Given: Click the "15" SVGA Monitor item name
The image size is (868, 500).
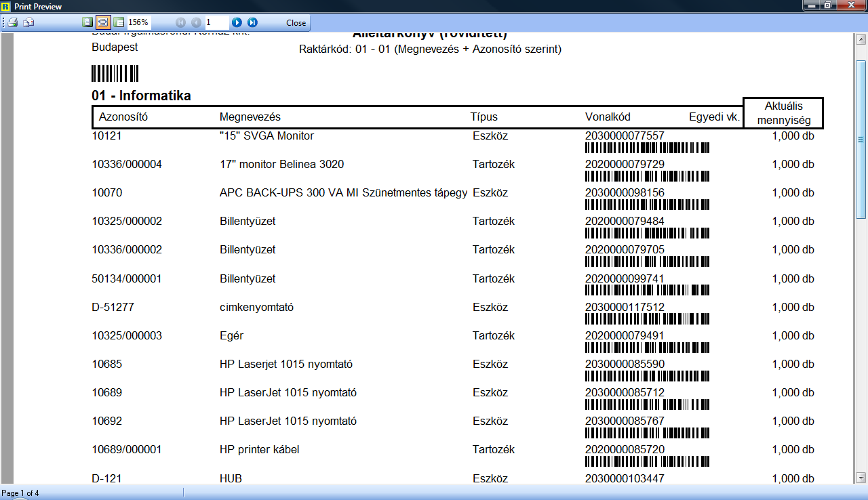Looking at the screenshot, I should [x=267, y=136].
